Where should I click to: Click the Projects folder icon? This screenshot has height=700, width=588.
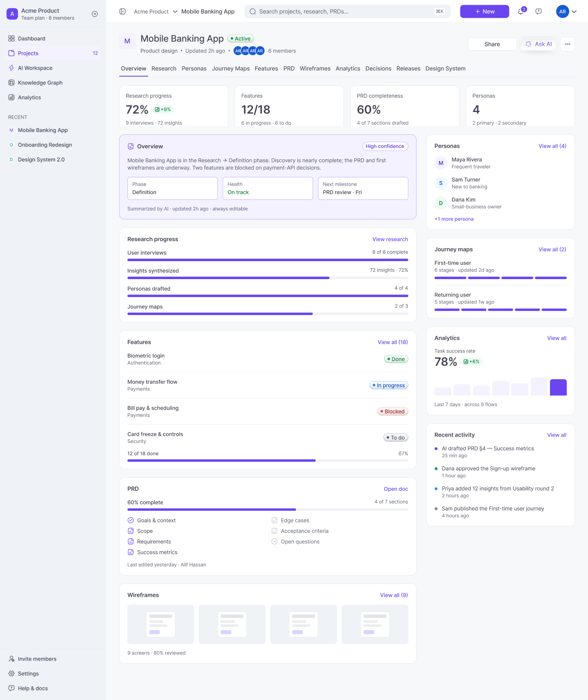pos(11,53)
